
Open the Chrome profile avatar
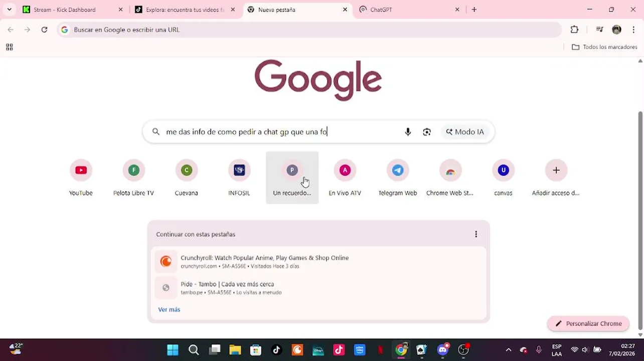616,30
